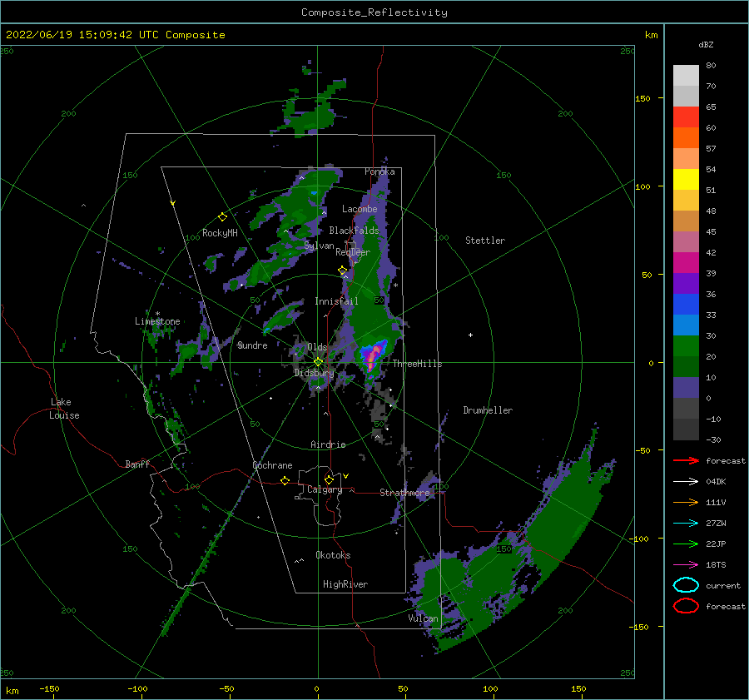The height and width of the screenshot is (700, 749).
Task: Click the Innisfail city label
Action: click(x=336, y=301)
